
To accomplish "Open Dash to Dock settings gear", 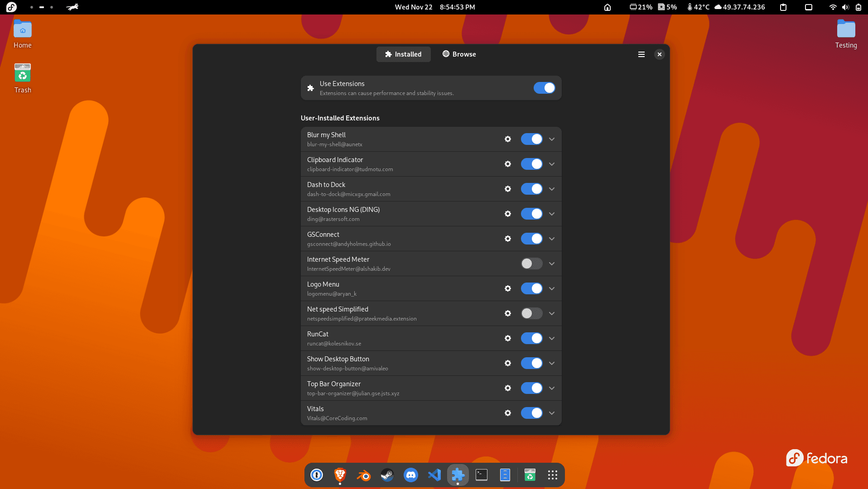I will (508, 189).
